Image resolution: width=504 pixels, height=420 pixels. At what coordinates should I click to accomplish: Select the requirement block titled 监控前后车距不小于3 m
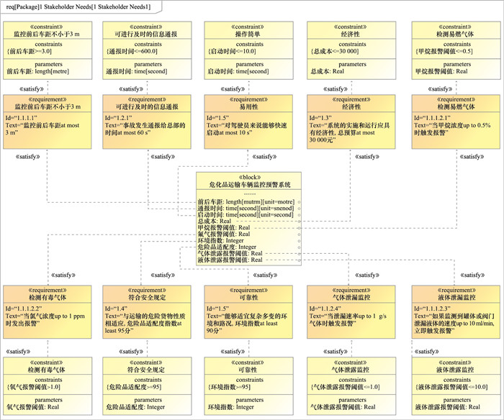click(x=48, y=106)
